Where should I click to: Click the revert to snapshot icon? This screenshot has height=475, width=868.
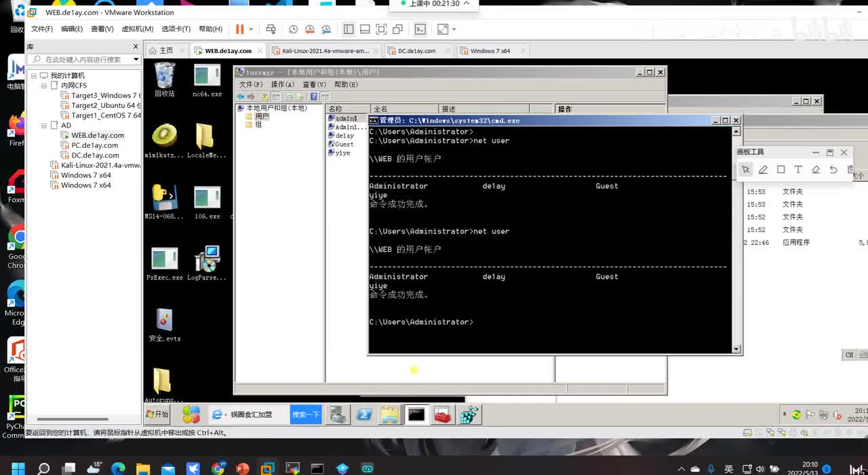point(310,29)
